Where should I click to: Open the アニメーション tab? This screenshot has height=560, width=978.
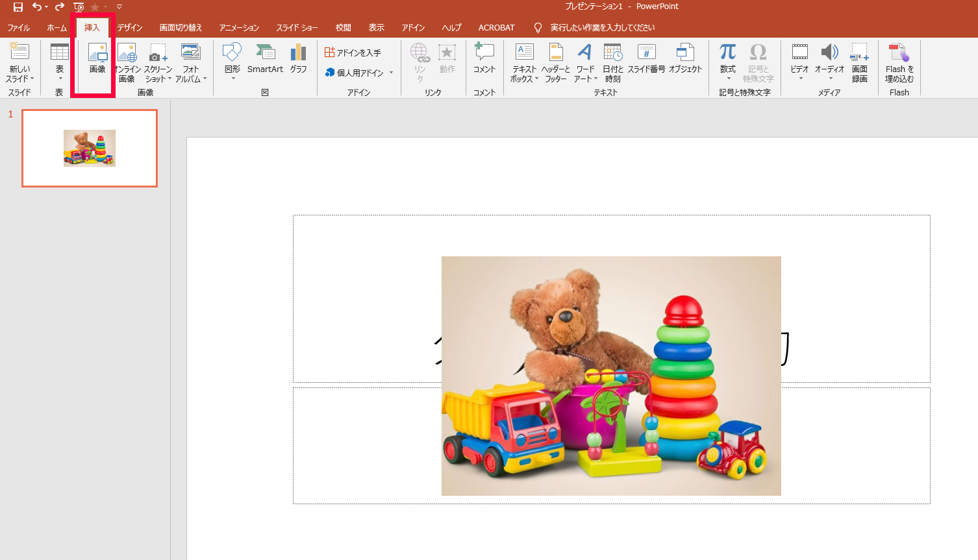point(239,28)
